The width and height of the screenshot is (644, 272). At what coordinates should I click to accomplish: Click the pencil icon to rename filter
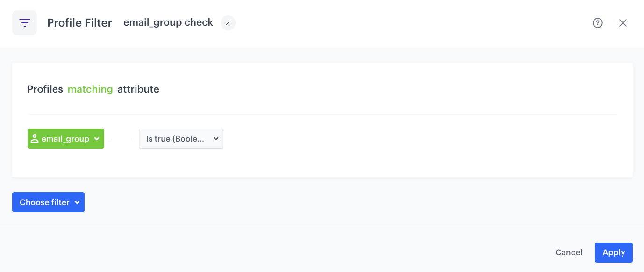[x=228, y=23]
